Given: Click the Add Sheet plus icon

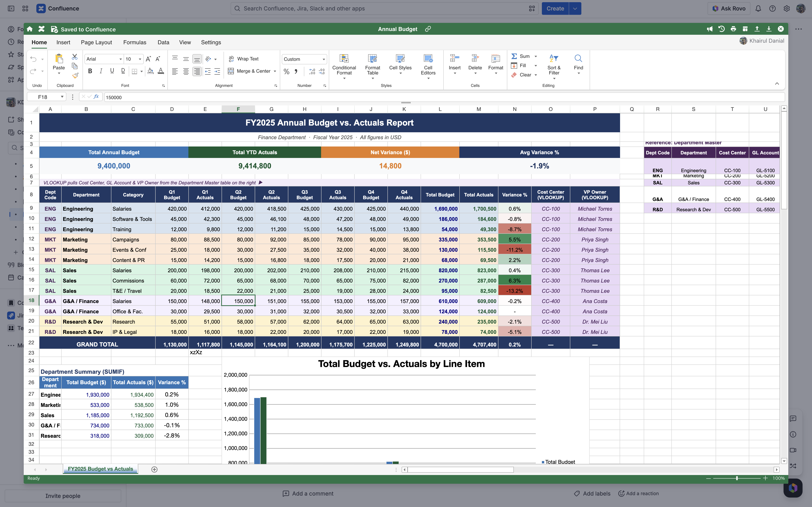Looking at the screenshot, I should click(154, 469).
